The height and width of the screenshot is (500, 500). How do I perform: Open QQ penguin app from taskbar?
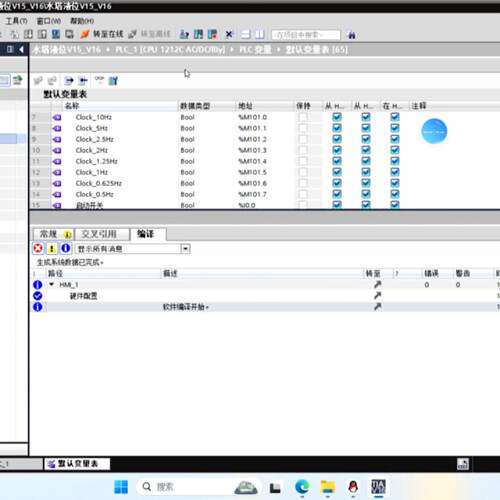(x=353, y=487)
